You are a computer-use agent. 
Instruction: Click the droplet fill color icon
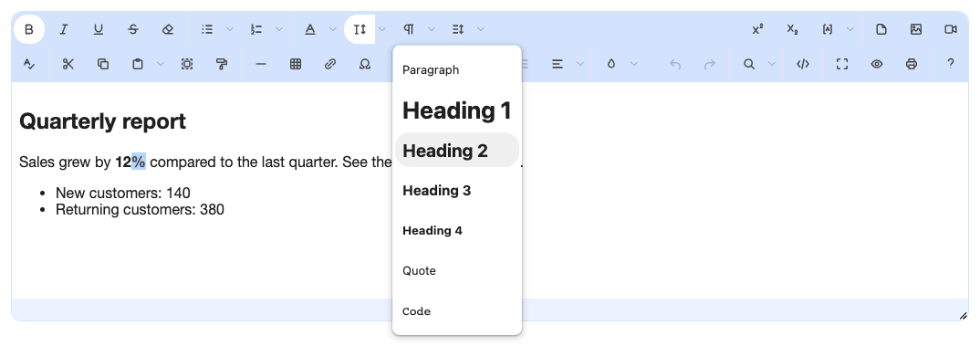pyautogui.click(x=611, y=64)
